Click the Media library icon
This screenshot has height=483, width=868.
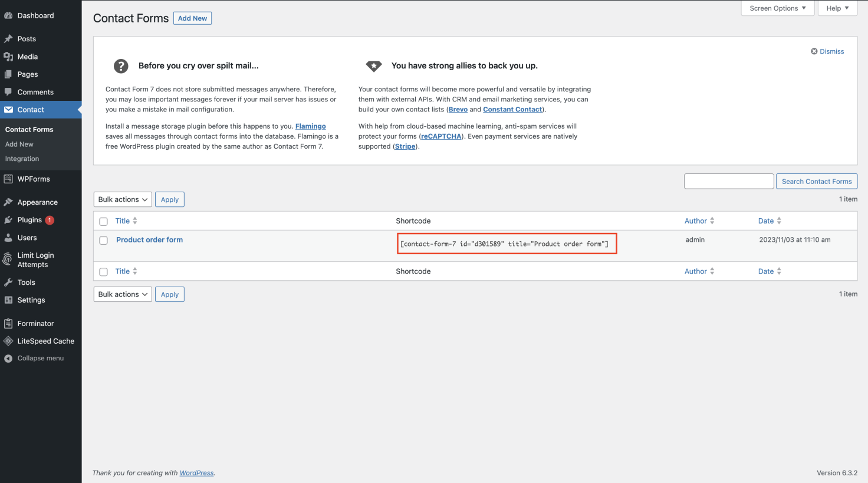click(8, 57)
